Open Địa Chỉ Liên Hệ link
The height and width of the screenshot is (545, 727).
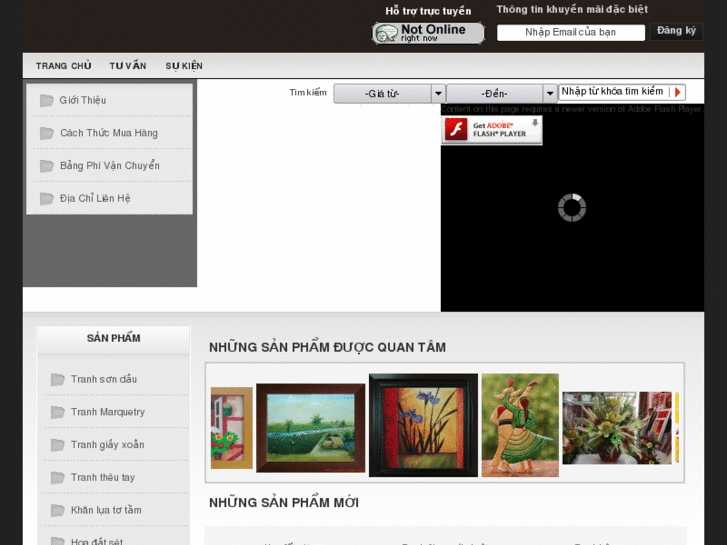point(95,199)
